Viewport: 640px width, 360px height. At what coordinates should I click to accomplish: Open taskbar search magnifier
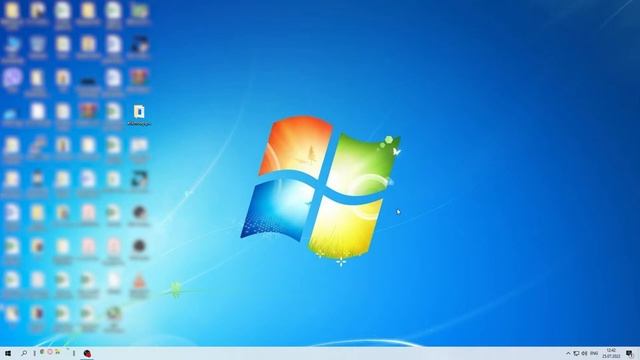[24, 353]
